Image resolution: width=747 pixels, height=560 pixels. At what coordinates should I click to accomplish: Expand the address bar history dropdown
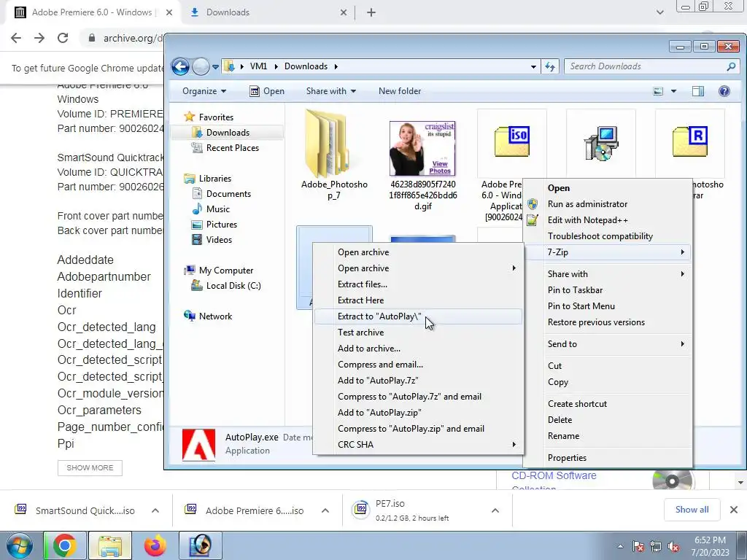(533, 66)
